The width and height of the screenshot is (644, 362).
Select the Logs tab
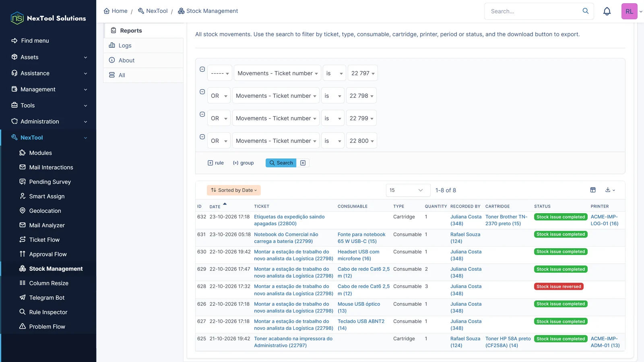[144, 45]
